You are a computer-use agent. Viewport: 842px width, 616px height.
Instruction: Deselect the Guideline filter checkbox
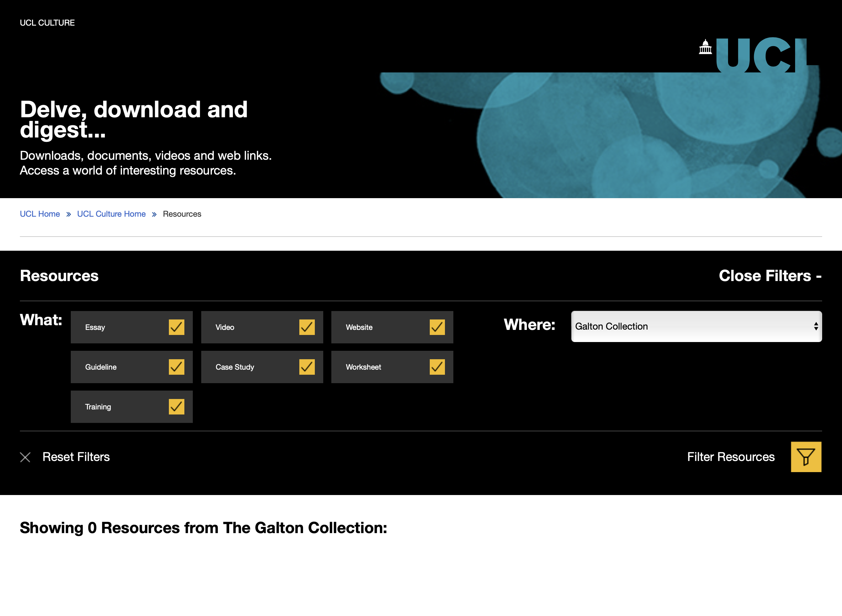click(176, 367)
